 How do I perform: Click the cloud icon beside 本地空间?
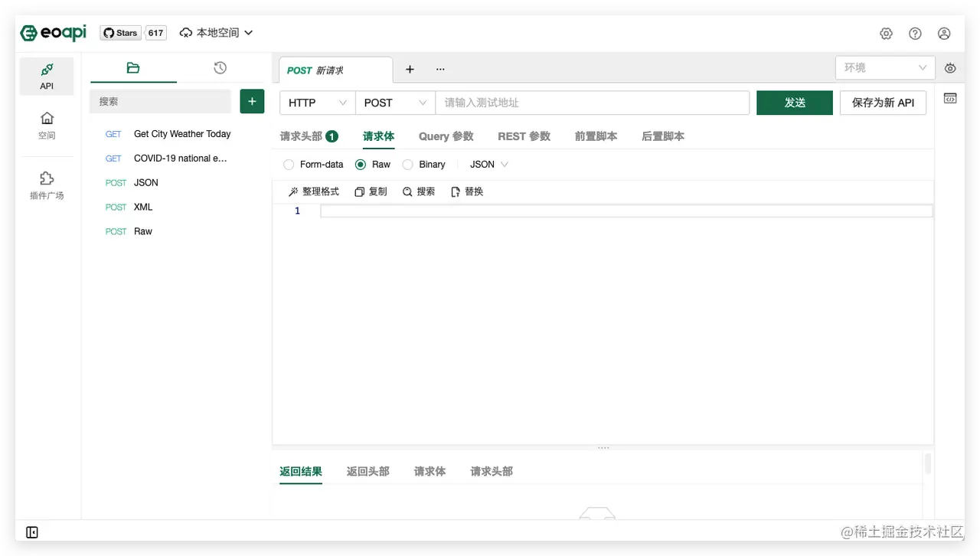click(x=186, y=33)
